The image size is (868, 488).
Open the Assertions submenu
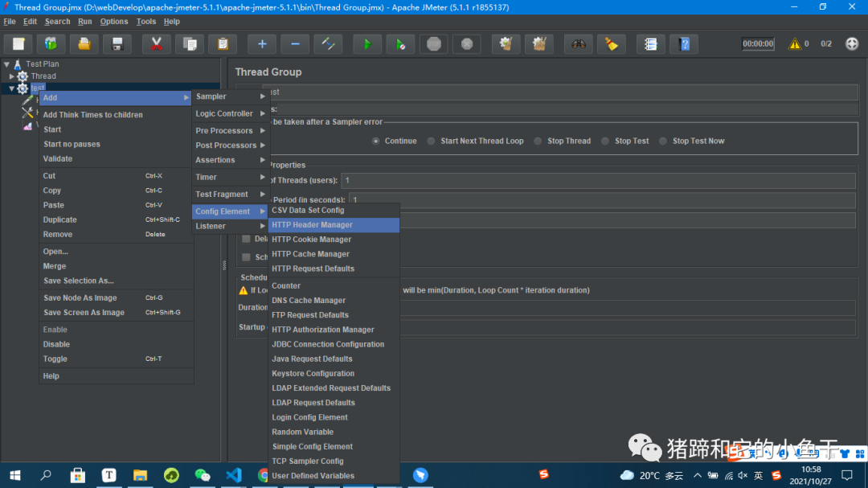[x=231, y=160]
